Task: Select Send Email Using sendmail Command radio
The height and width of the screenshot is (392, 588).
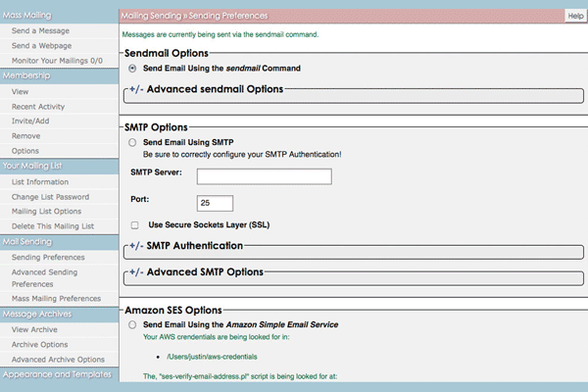Action: [x=133, y=69]
